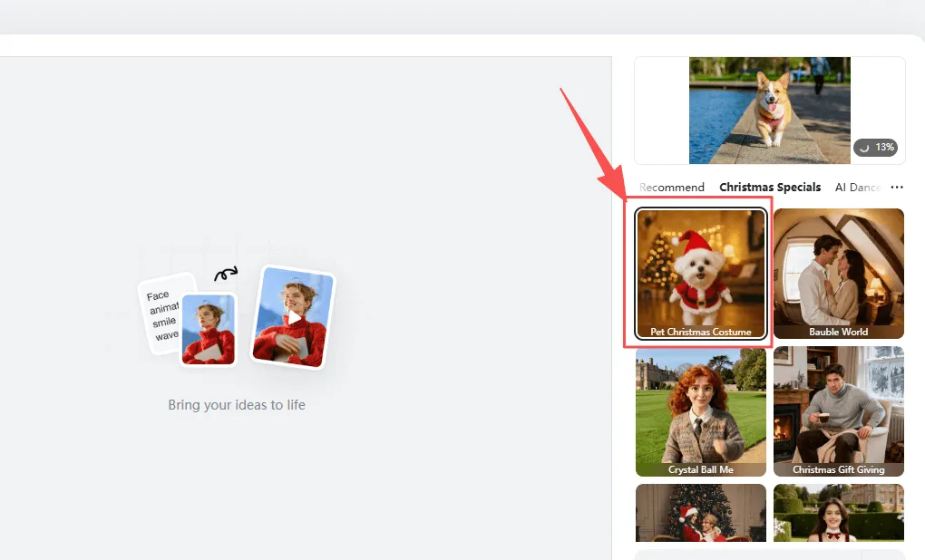This screenshot has height=560, width=925.
Task: Click the Christmas Gift Giving label
Action: pyautogui.click(x=838, y=469)
